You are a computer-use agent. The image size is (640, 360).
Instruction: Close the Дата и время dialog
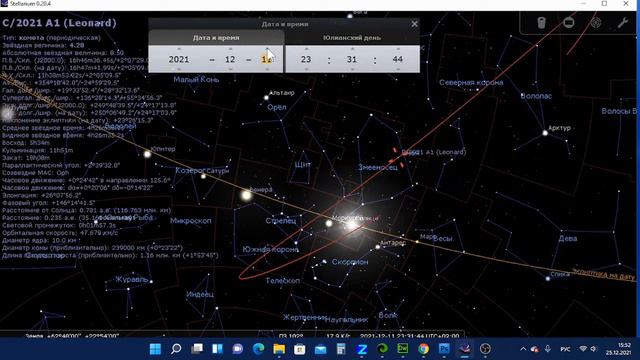pyautogui.click(x=414, y=24)
